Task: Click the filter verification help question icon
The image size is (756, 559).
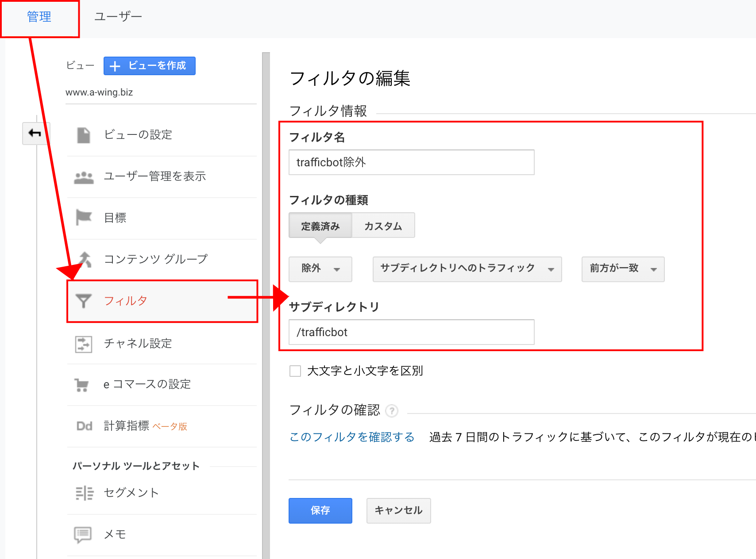Action: tap(392, 411)
